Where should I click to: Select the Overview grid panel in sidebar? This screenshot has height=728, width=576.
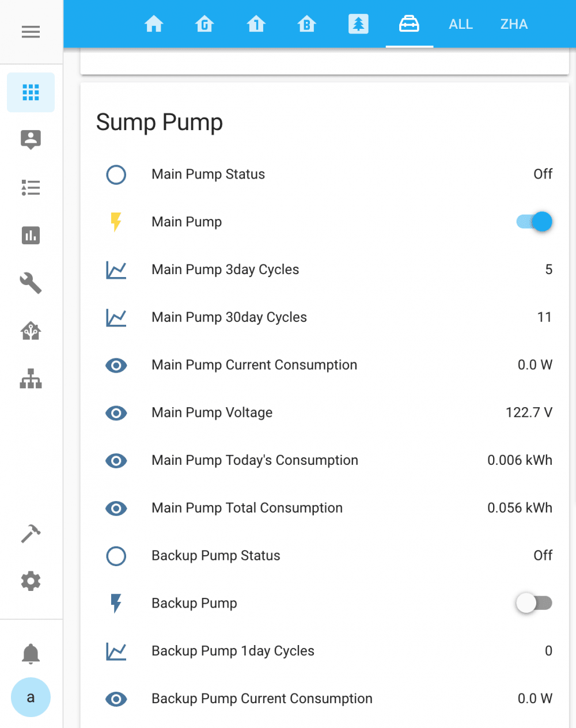coord(31,92)
